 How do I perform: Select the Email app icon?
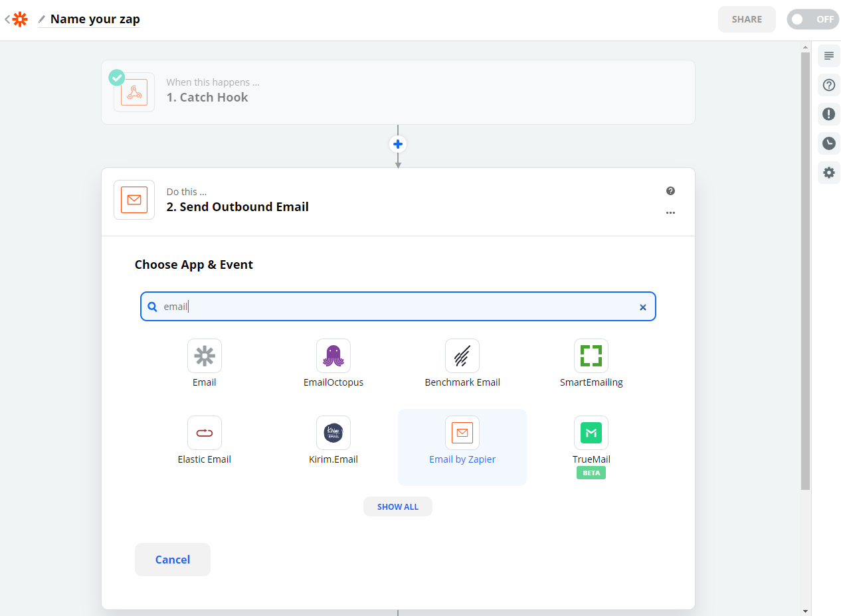point(205,356)
